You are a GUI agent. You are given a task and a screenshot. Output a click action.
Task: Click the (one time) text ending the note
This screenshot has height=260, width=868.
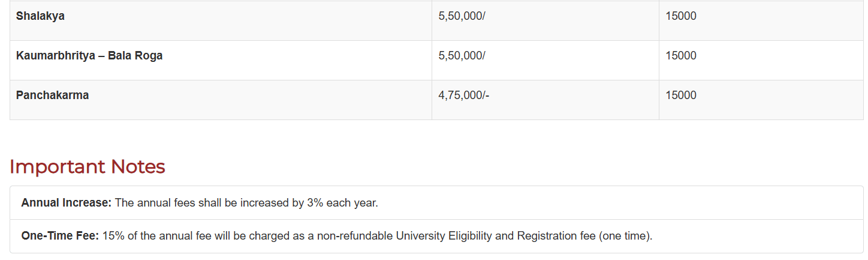pos(624,236)
